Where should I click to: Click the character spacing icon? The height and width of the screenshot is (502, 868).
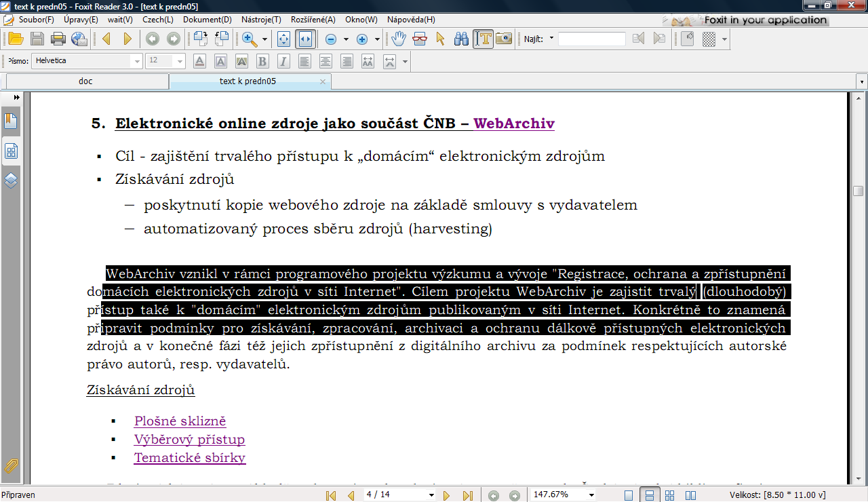coord(368,61)
